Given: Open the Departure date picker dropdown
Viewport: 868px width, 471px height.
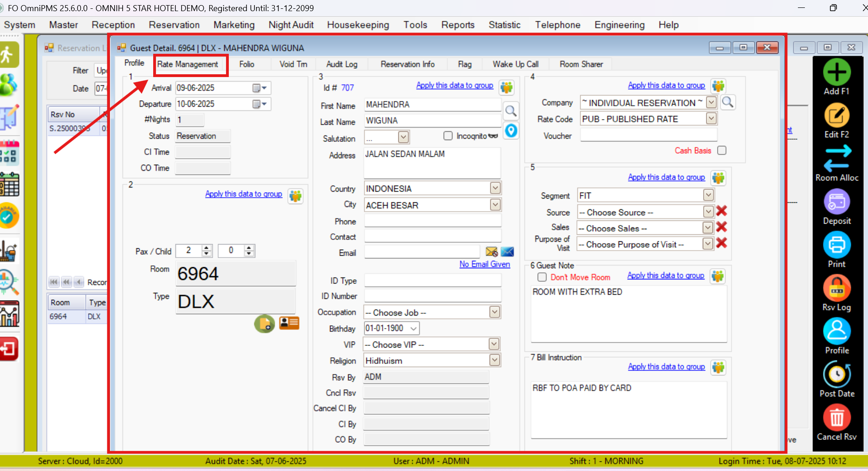Looking at the screenshot, I should click(x=260, y=104).
